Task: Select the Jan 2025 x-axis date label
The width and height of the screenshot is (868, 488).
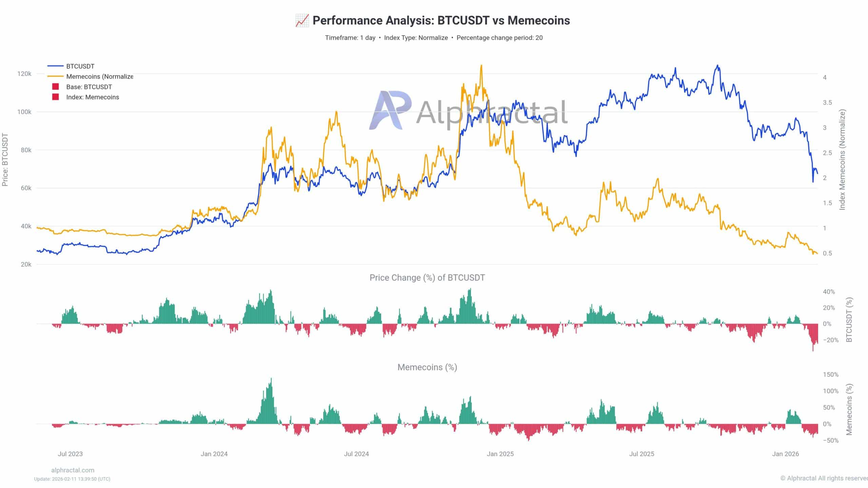Action: [x=500, y=454]
